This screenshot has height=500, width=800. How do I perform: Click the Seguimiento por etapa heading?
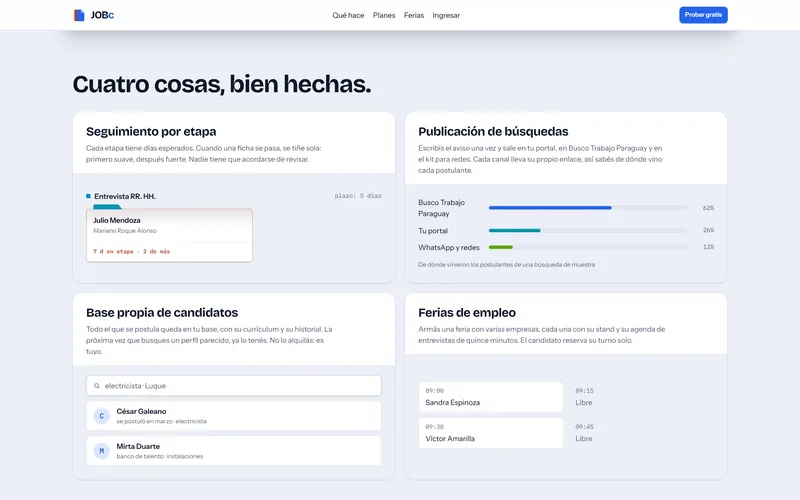click(x=151, y=132)
